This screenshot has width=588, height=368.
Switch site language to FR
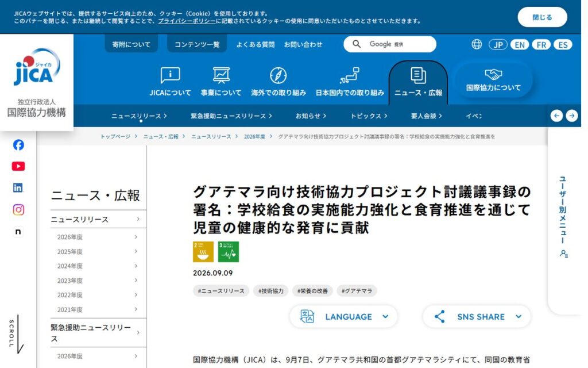pyautogui.click(x=541, y=45)
